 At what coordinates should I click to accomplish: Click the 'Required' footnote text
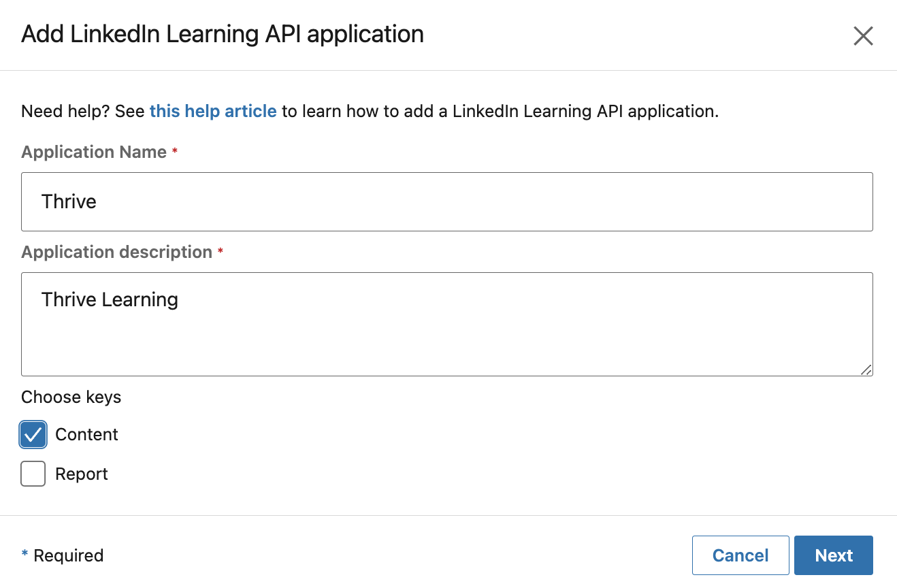pos(69,555)
